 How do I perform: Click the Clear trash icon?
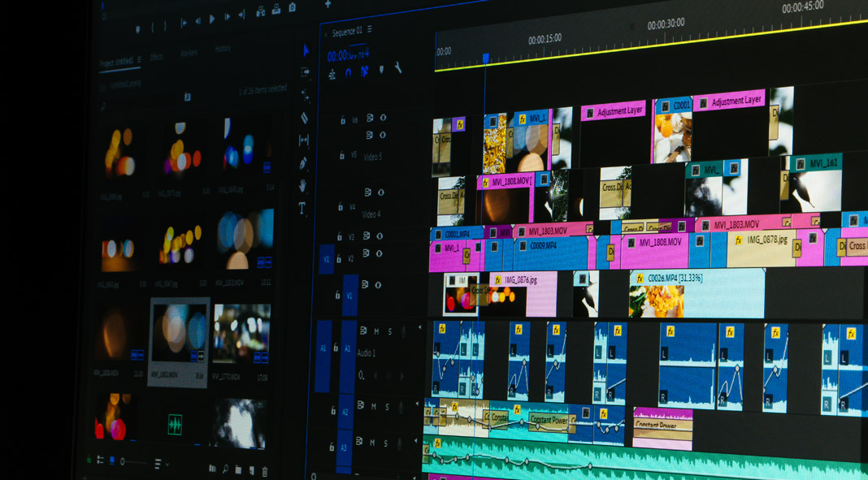(x=265, y=470)
